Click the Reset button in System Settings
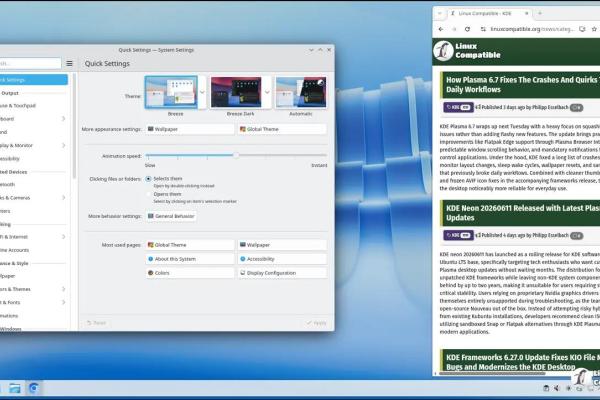This screenshot has height=400, width=600. click(96, 323)
